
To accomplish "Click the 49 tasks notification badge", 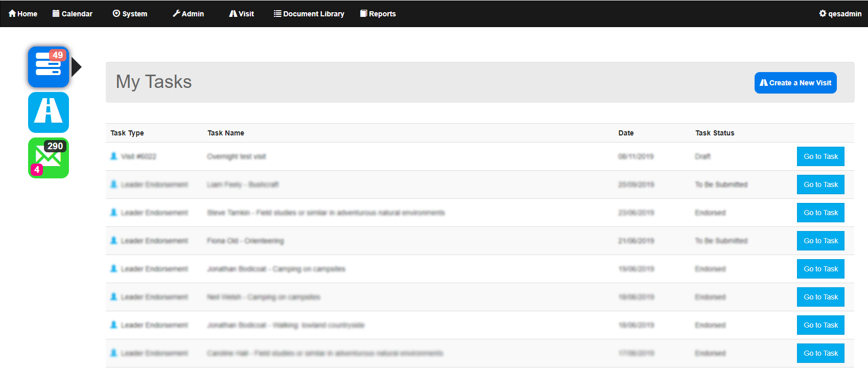I will tap(58, 55).
